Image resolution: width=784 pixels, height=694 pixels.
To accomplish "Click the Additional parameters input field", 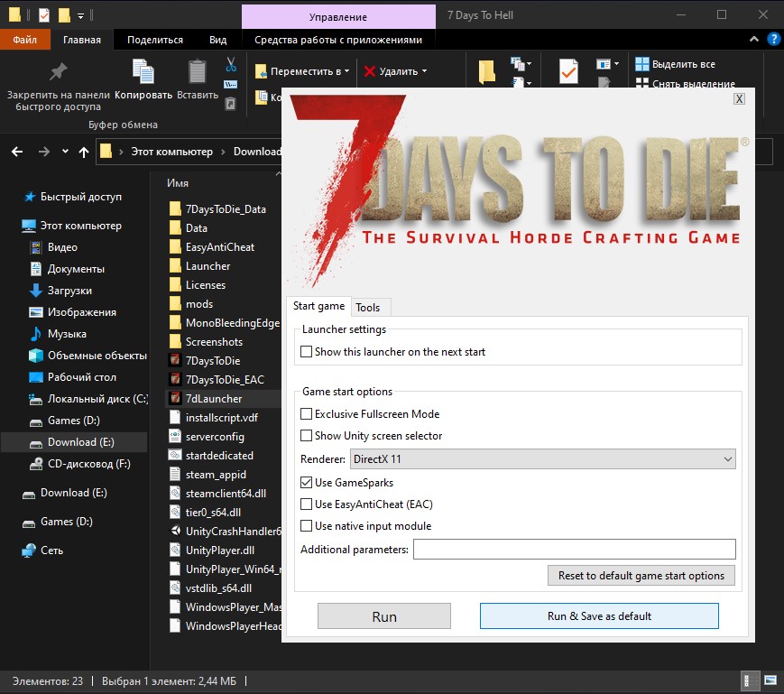I will click(575, 549).
